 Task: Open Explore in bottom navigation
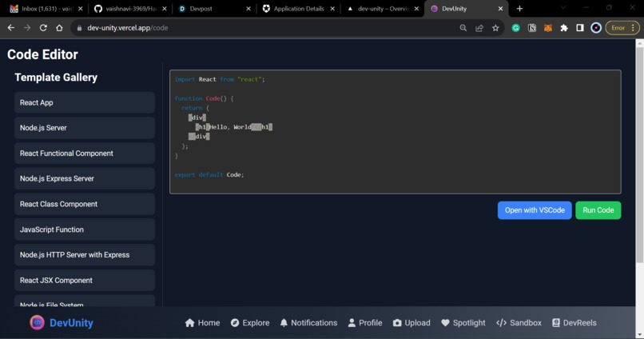[x=250, y=323]
